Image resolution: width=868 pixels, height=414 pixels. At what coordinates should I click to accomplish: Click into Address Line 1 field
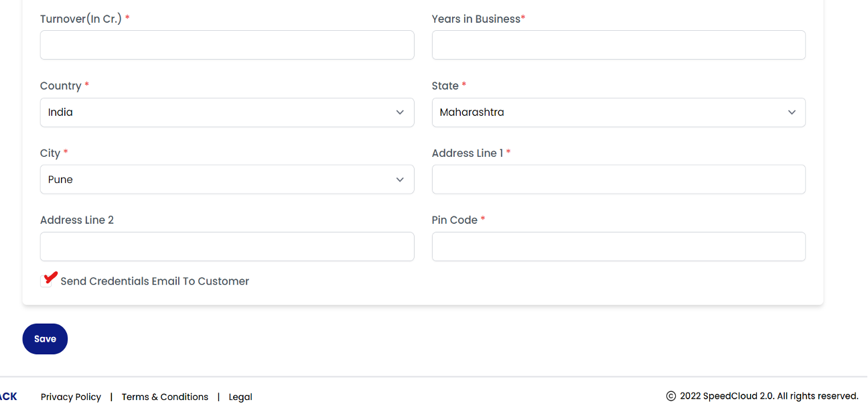click(x=618, y=180)
